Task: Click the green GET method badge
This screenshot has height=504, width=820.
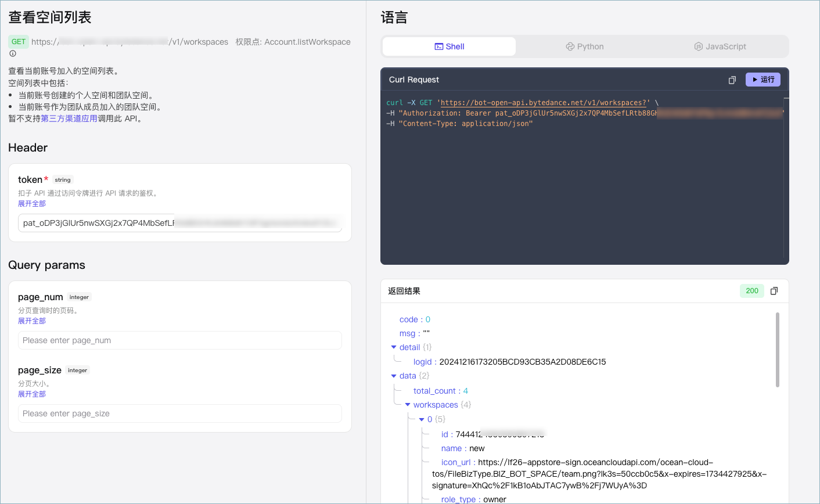Action: tap(18, 41)
